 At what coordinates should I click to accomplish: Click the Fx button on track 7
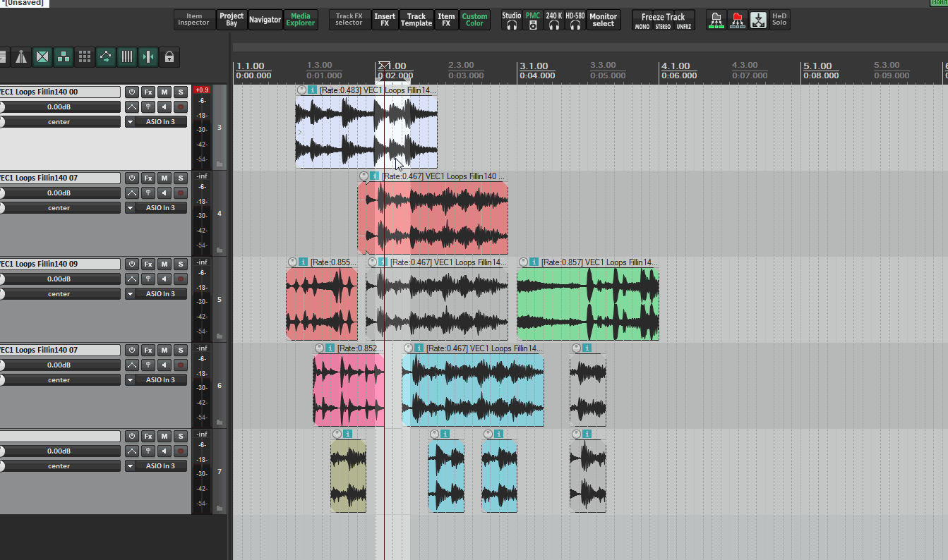click(x=148, y=437)
